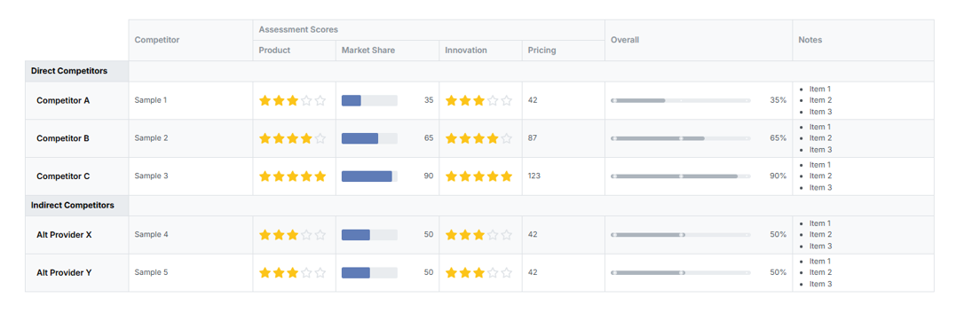Click the pricing value 87
This screenshot has width=980, height=321.
[533, 138]
